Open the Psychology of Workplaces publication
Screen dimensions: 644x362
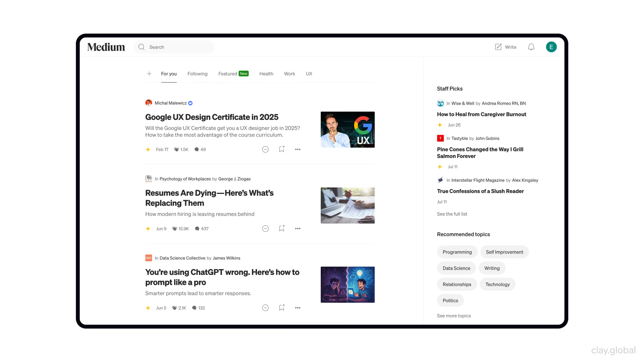(185, 179)
